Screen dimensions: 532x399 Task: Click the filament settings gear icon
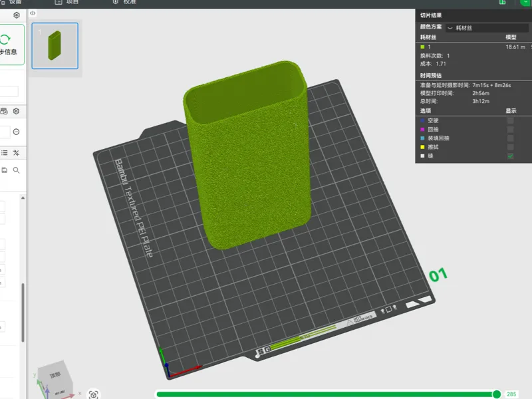pos(16,111)
